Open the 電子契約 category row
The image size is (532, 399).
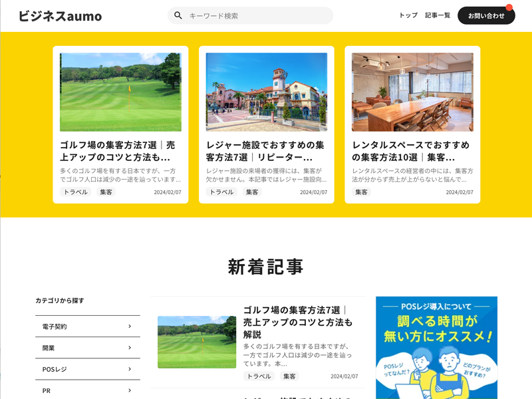tap(88, 327)
